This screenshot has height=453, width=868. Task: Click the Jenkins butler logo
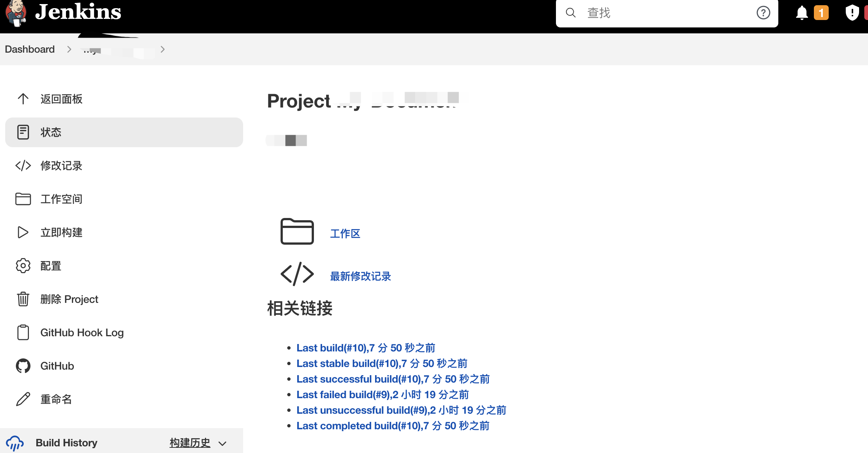[x=16, y=13]
